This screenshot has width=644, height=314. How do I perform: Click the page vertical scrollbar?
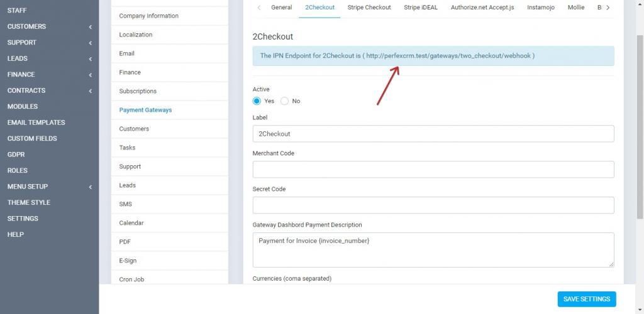(x=640, y=126)
